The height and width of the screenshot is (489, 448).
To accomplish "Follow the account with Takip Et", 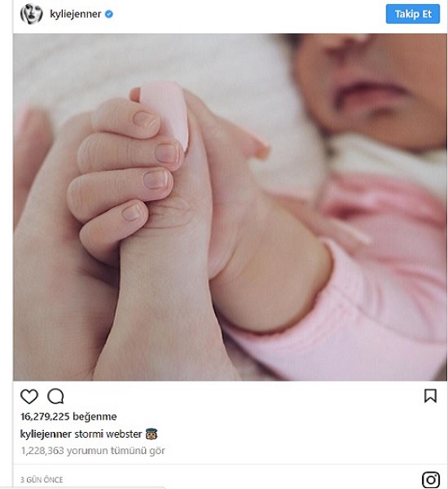I will coord(413,14).
